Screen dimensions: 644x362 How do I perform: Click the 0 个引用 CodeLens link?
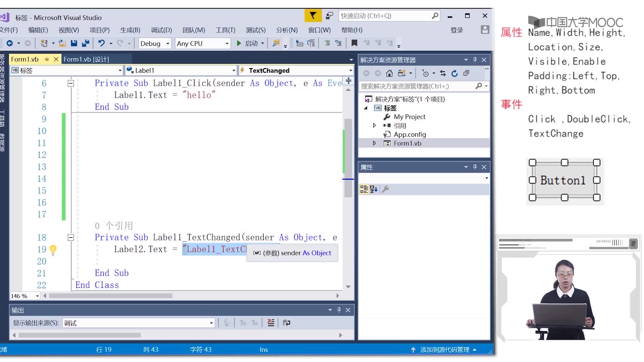click(x=114, y=226)
